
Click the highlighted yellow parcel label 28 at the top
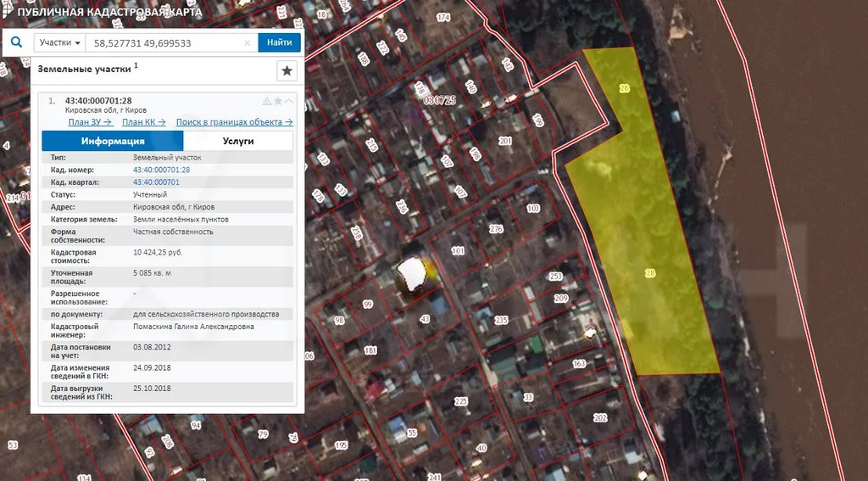pos(625,88)
